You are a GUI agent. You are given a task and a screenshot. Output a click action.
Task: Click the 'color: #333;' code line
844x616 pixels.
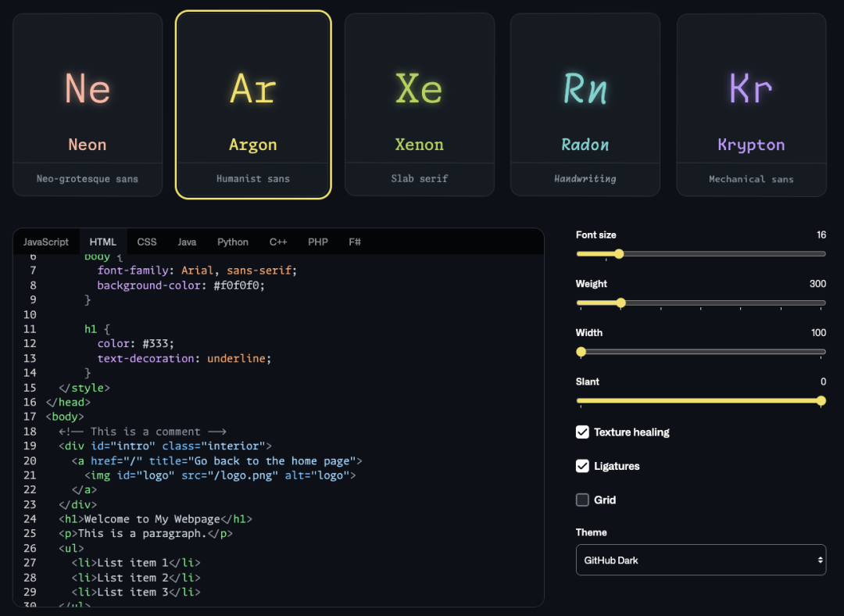(136, 343)
